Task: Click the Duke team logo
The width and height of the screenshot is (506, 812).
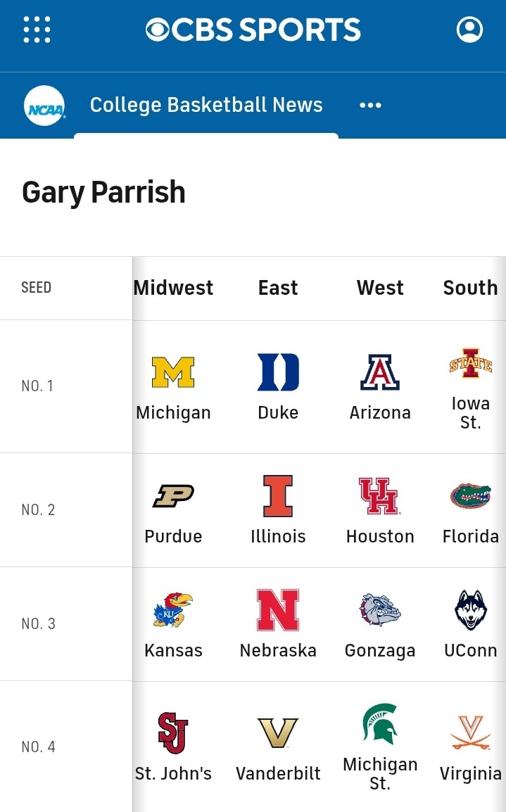Action: click(278, 372)
